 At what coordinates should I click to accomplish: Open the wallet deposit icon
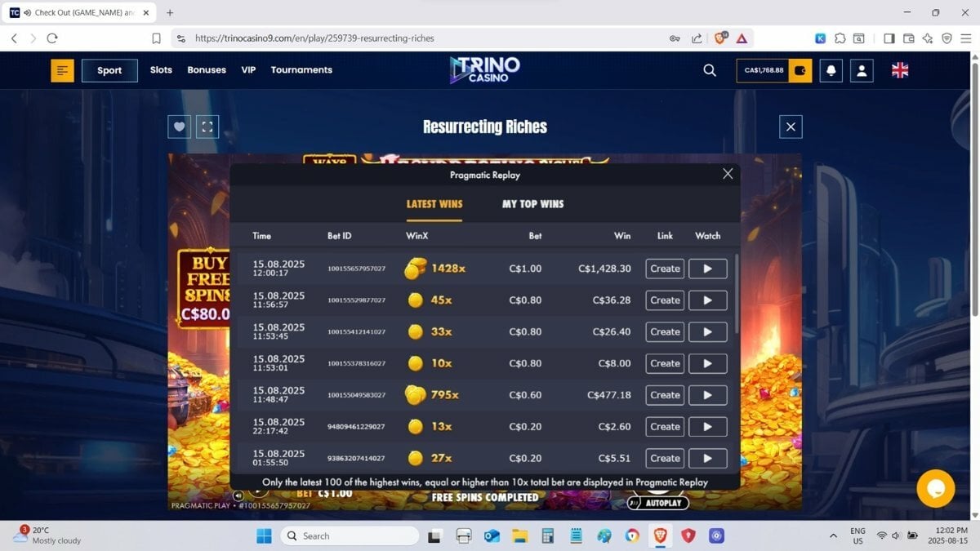click(800, 70)
